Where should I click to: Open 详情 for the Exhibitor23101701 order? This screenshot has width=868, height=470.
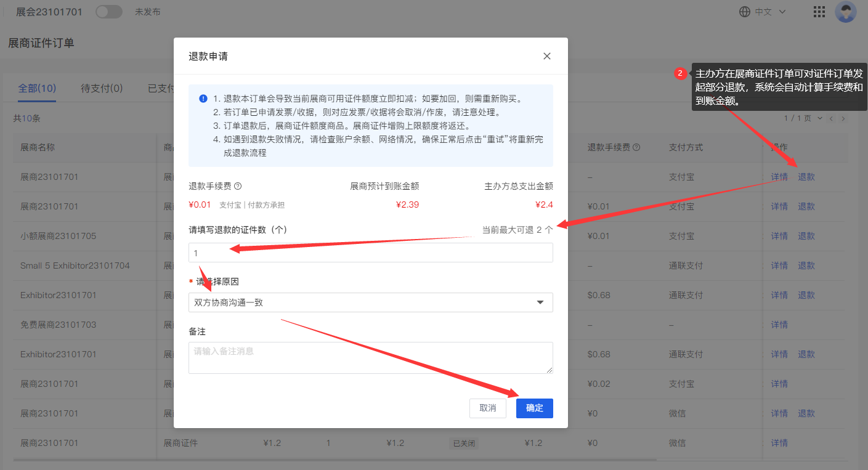coord(780,294)
